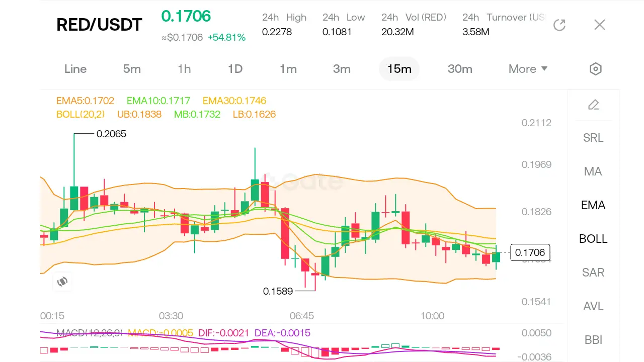Click the 03:30 time axis label
Viewport: 644px width, 362px height.
(171, 316)
